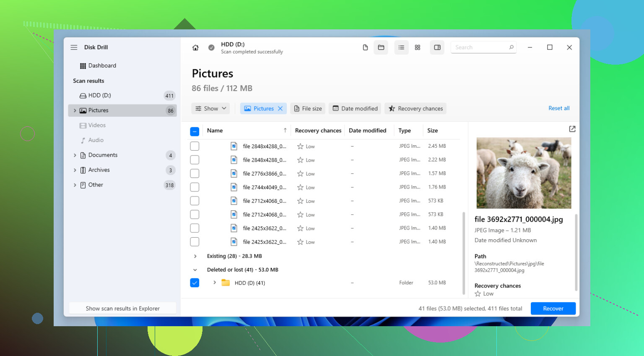This screenshot has width=644, height=356.
Task: Open the Date modified filter dropdown
Action: click(x=355, y=108)
